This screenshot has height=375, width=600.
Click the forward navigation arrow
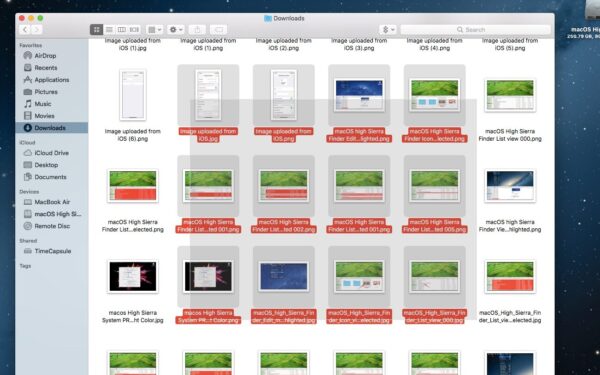click(37, 29)
